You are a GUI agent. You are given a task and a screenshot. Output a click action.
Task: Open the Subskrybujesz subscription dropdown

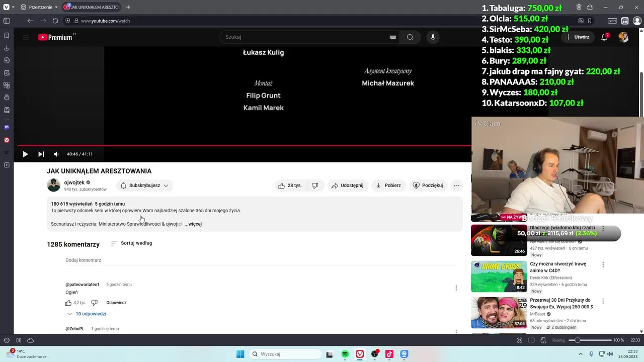[144, 186]
